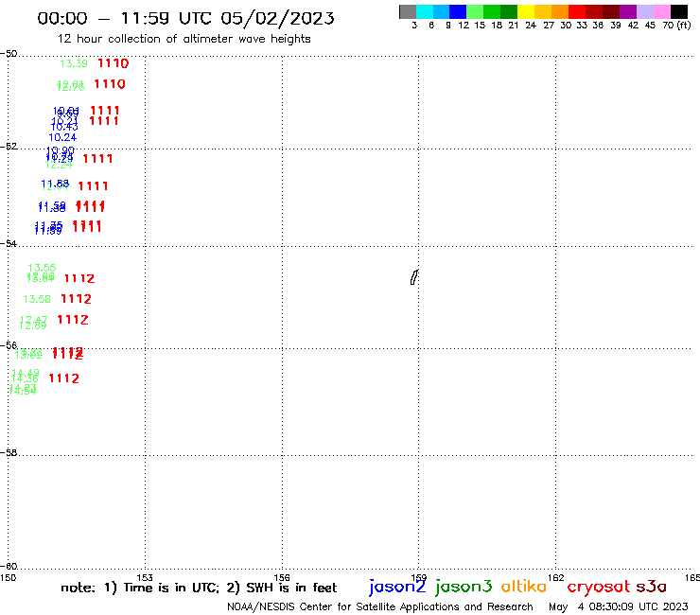Click the green '13.55' wave height value
Screen dimensions: 700x615
click(42, 268)
